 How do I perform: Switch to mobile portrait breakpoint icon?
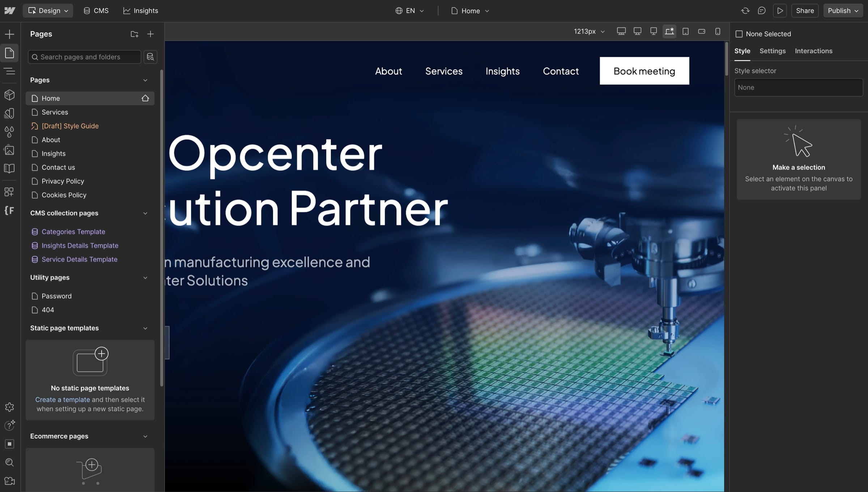pyautogui.click(x=718, y=31)
